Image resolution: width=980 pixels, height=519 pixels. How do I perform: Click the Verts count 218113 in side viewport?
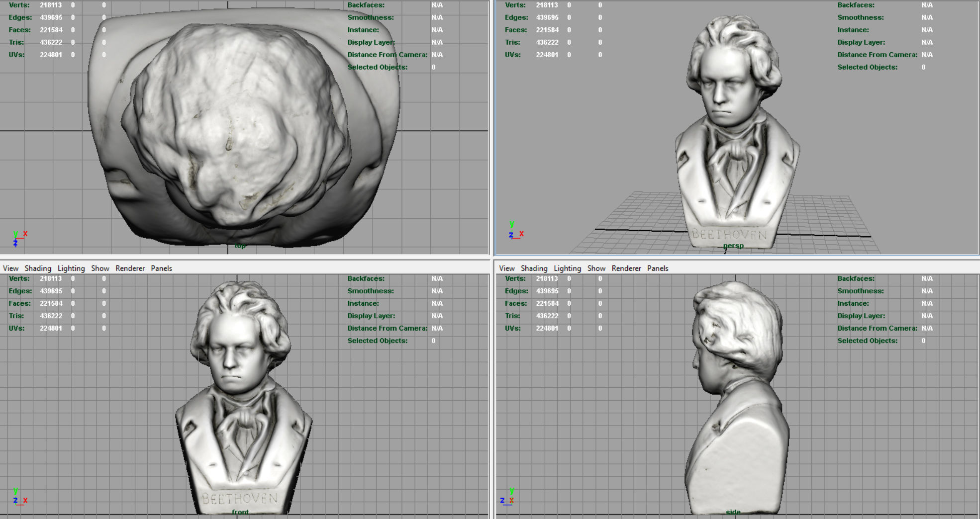click(x=547, y=278)
